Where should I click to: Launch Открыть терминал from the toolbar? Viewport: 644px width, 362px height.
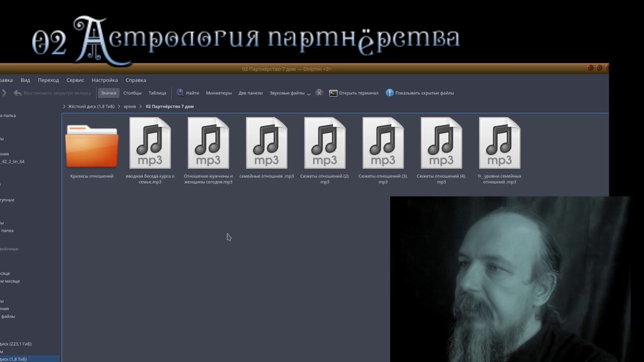click(354, 93)
